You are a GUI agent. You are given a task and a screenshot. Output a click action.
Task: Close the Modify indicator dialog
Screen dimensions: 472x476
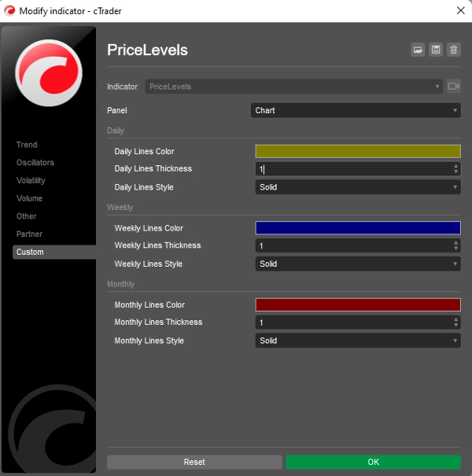(459, 10)
